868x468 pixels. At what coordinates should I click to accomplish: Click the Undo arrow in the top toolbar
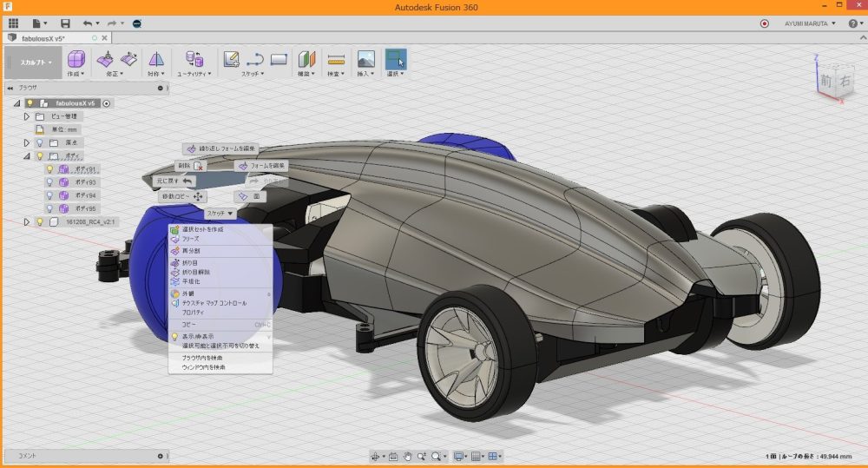pos(88,23)
